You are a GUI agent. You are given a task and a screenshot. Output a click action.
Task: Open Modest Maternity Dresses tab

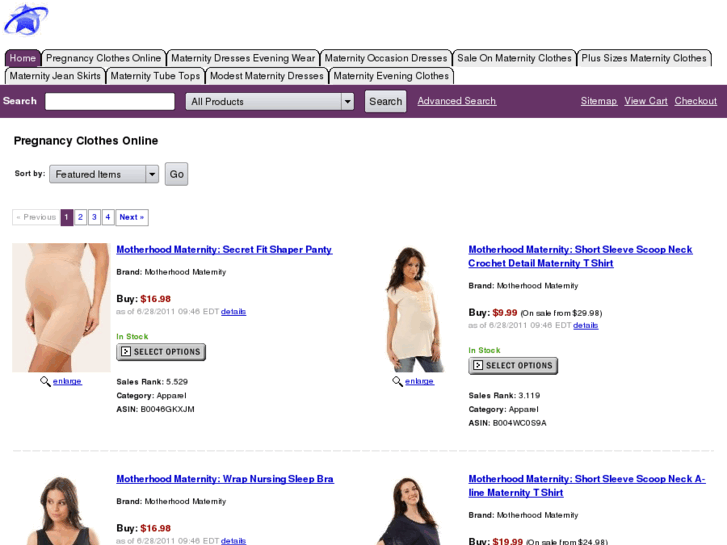[x=267, y=76]
